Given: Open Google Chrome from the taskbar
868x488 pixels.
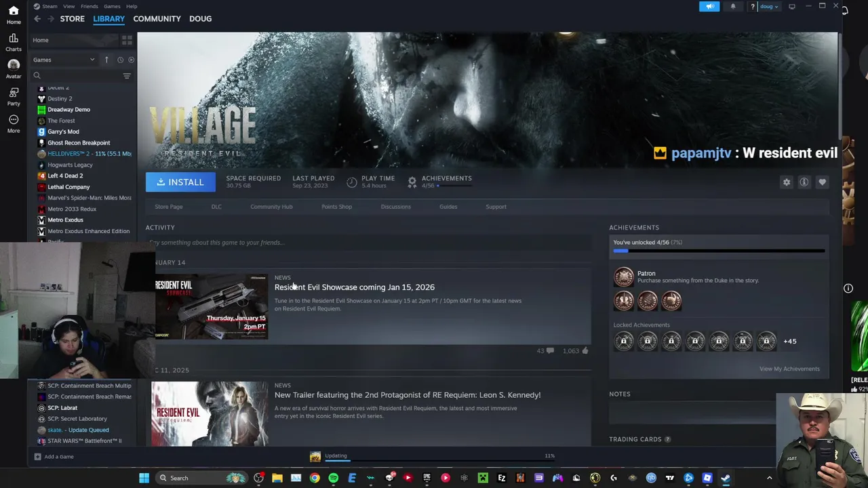Looking at the screenshot, I should click(315, 478).
